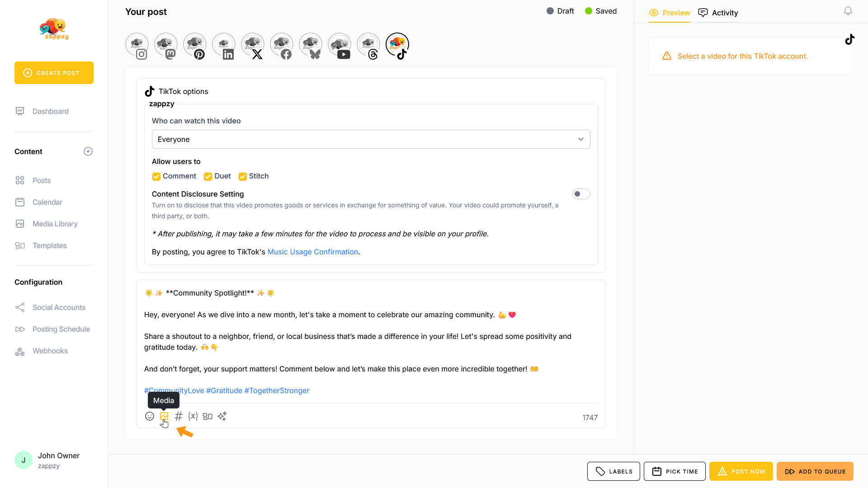Enable the Content Disclosure Setting toggle
This screenshot has width=868, height=488.
(x=581, y=194)
